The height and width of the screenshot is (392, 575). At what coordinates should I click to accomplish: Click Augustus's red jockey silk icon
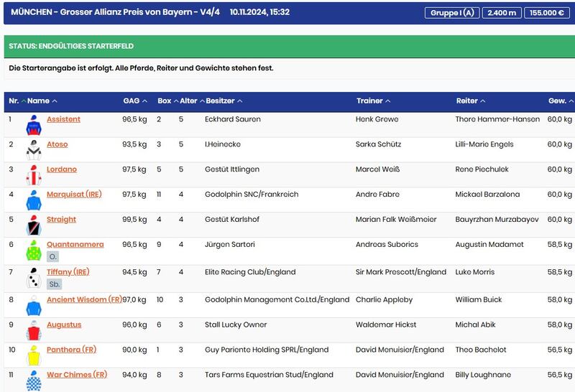34,330
